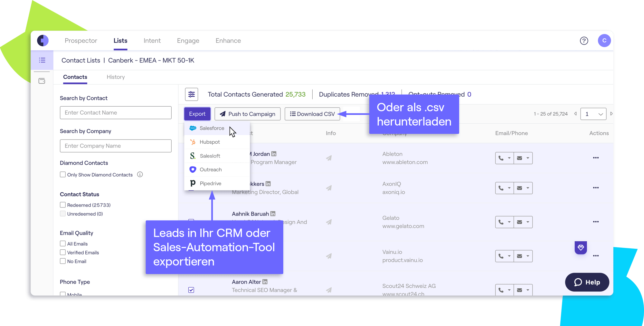Choose Hubspot from Export menu
Image resolution: width=644 pixels, height=326 pixels.
coord(217,142)
